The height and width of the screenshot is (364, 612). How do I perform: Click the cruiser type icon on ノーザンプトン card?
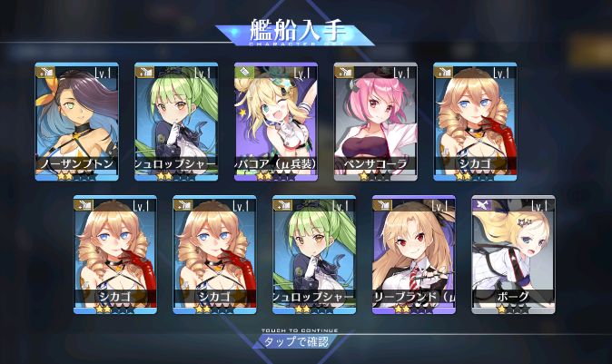click(x=45, y=73)
